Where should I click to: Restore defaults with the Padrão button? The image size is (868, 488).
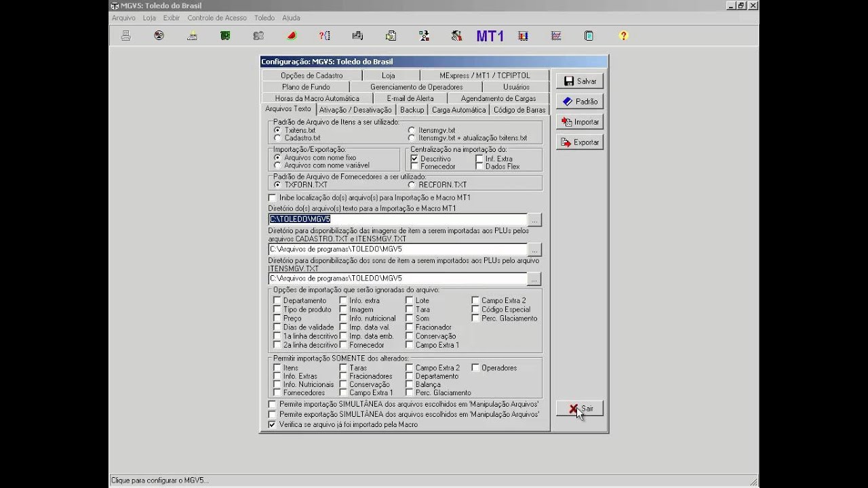point(580,102)
